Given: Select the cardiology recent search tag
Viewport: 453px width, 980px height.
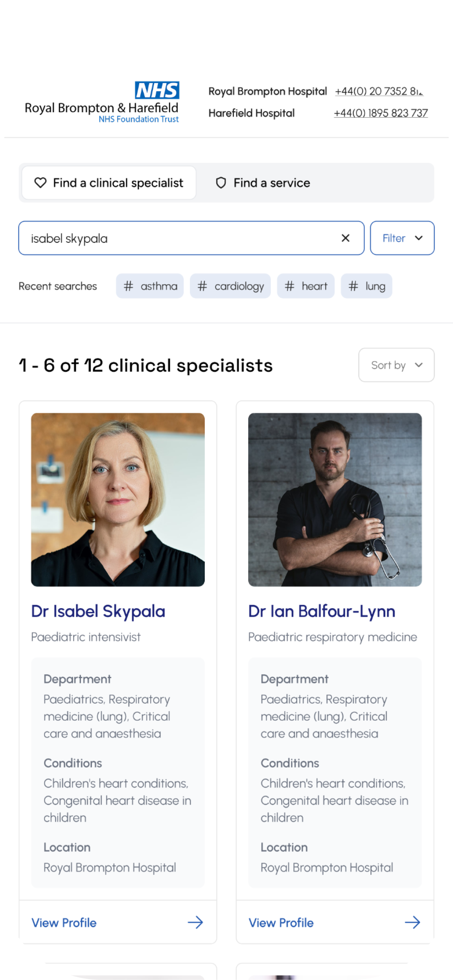Looking at the screenshot, I should [x=230, y=286].
